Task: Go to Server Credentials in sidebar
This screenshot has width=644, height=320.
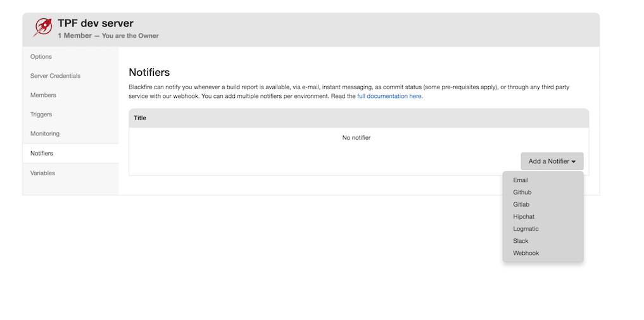Action: click(55, 76)
